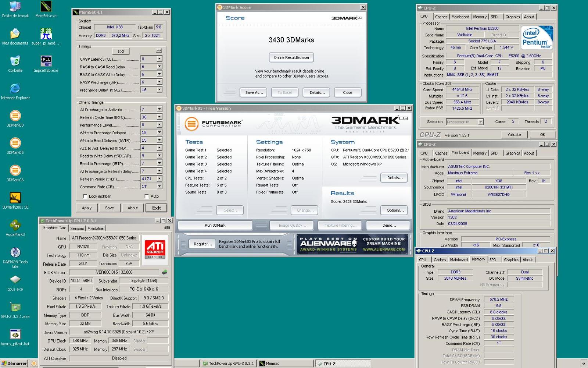Open About tab in bottom CPU-Z window
The image size is (588, 368).
(528, 260)
